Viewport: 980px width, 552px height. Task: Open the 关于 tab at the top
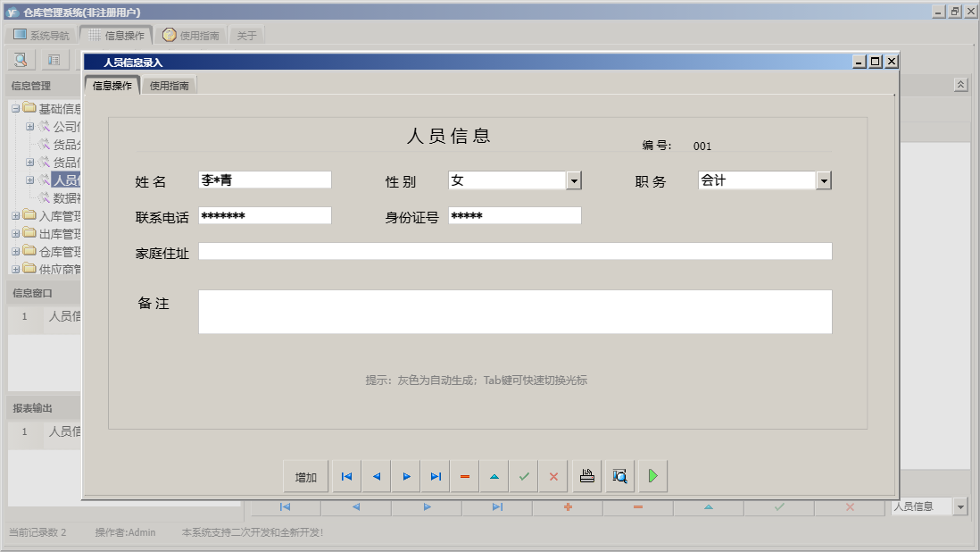coord(246,34)
